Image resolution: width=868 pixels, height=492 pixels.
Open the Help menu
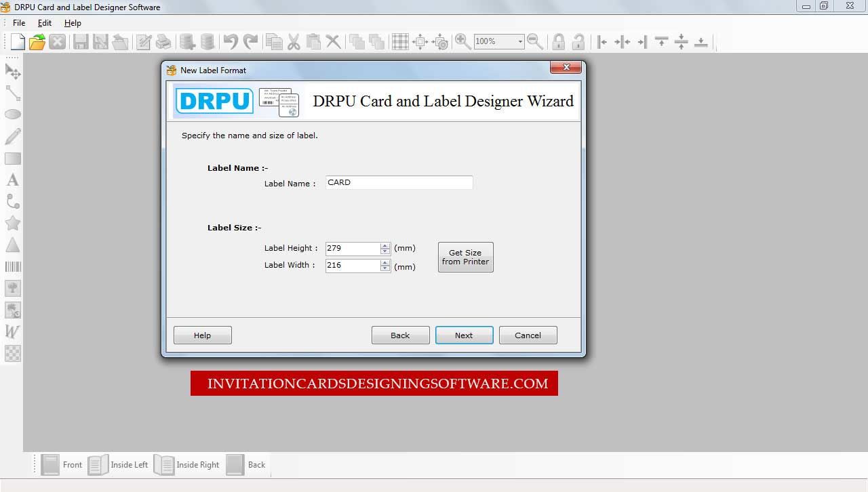pyautogui.click(x=73, y=23)
